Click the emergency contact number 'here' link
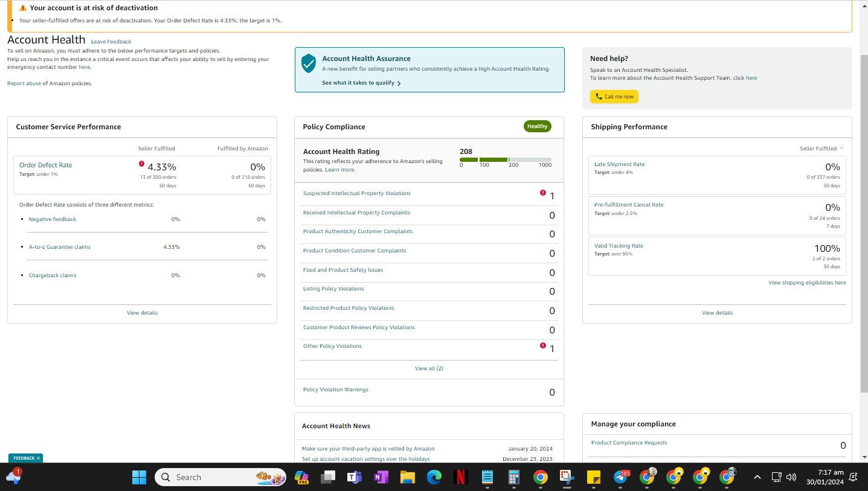The height and width of the screenshot is (491, 868). click(84, 67)
